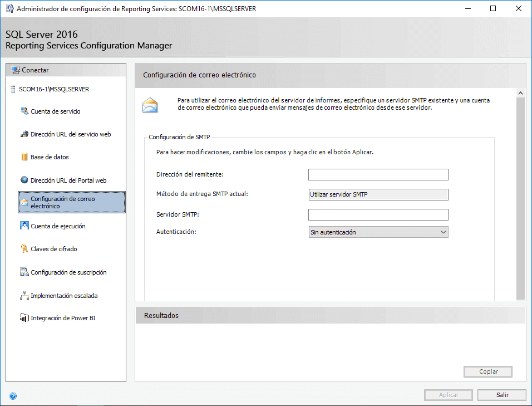Select the SCOM16-1\MSSQLSERVER server node icon
532x406 pixels.
click(x=13, y=89)
